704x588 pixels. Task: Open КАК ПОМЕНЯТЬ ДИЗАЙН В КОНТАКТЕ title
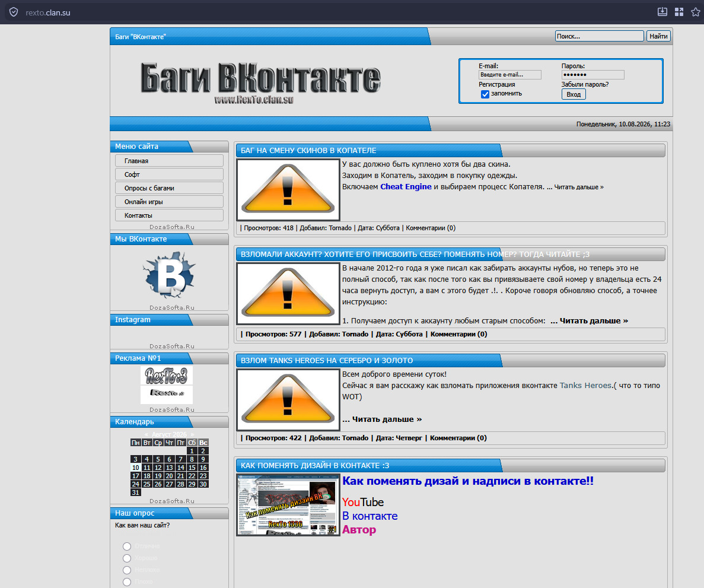[315, 465]
